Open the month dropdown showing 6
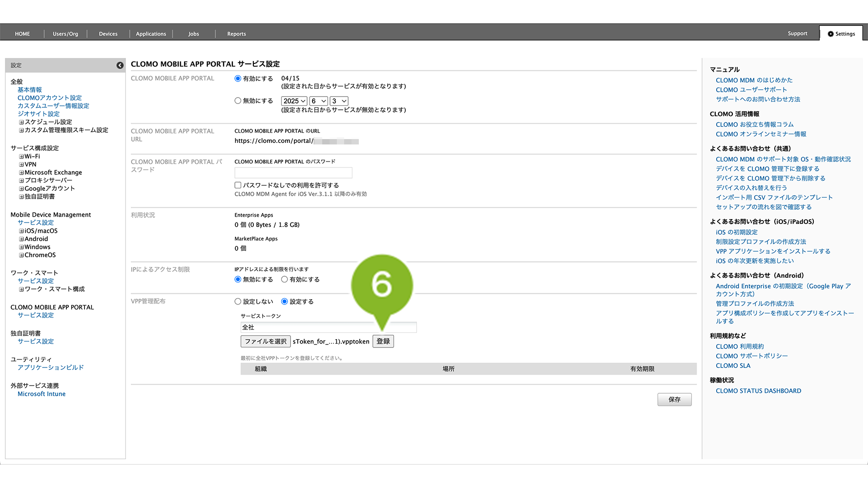868x488 pixels. click(x=318, y=101)
